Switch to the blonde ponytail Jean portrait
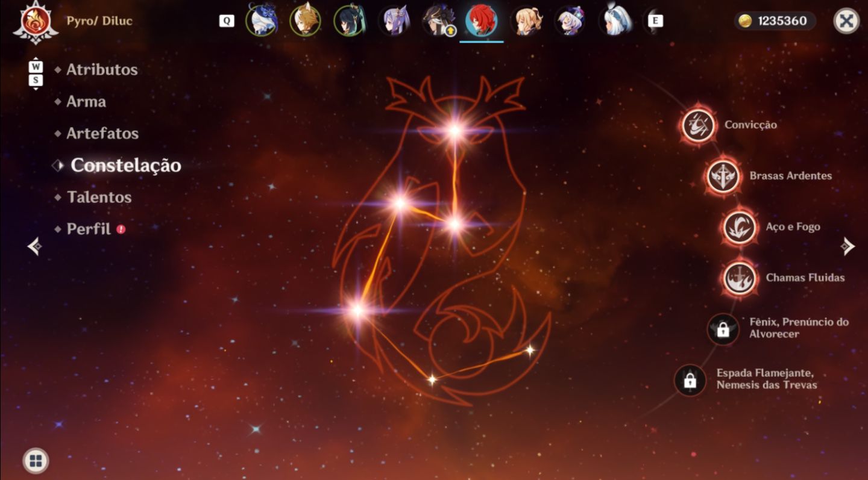Screen dimensions: 868x480 pos(526,20)
